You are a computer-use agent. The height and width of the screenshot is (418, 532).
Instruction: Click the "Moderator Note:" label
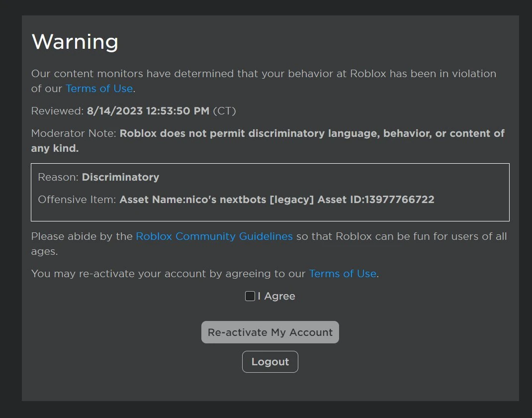click(x=74, y=133)
